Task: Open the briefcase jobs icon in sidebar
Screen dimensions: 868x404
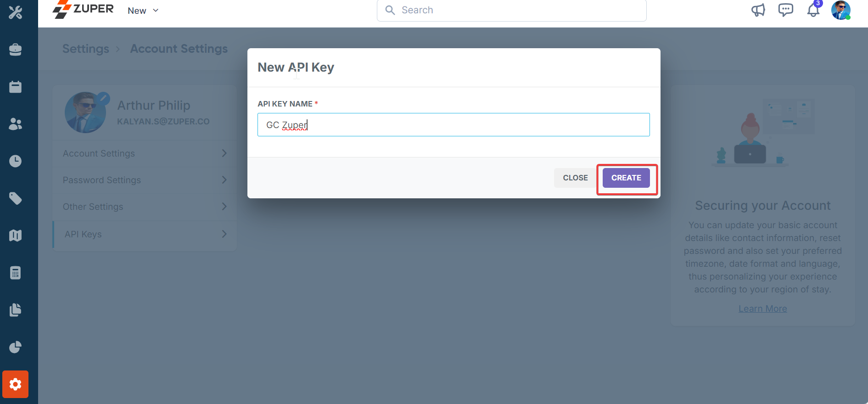Action: tap(15, 50)
